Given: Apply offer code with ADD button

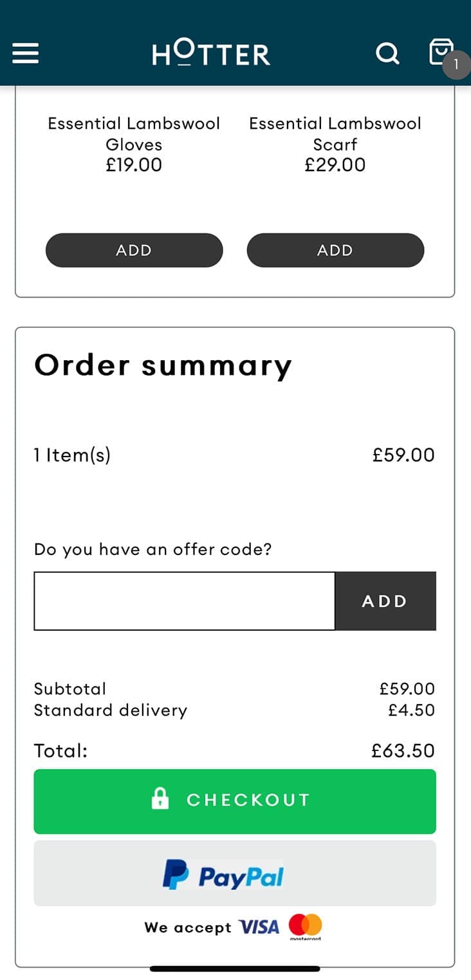Looking at the screenshot, I should point(385,601).
